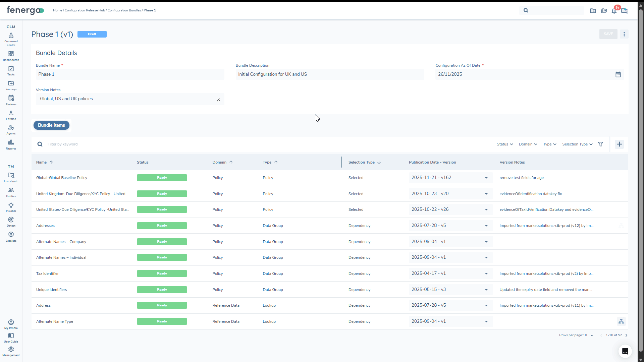Click Configuration Release Hub in the breadcrumb
The height and width of the screenshot is (362, 644).
tap(85, 10)
